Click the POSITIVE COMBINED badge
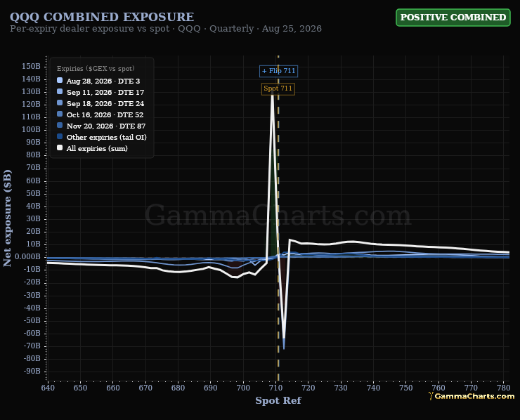Screen dimensions: 520x420 453,18
